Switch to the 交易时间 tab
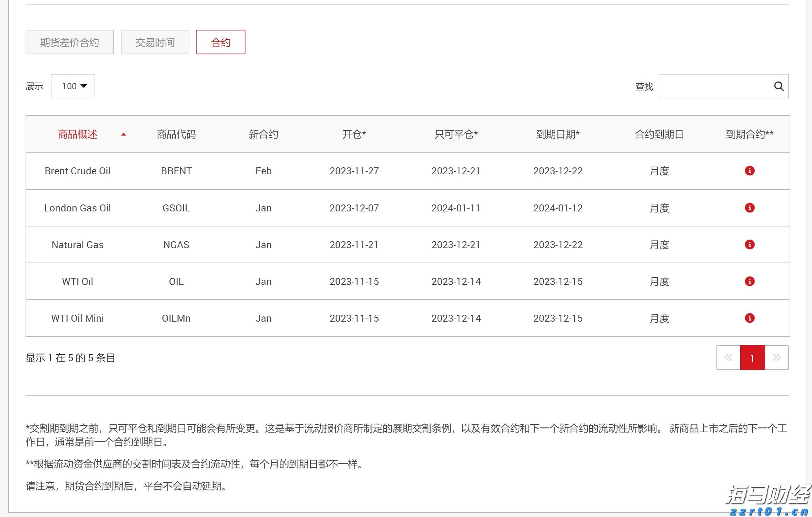Image resolution: width=812 pixels, height=517 pixels. [x=155, y=42]
